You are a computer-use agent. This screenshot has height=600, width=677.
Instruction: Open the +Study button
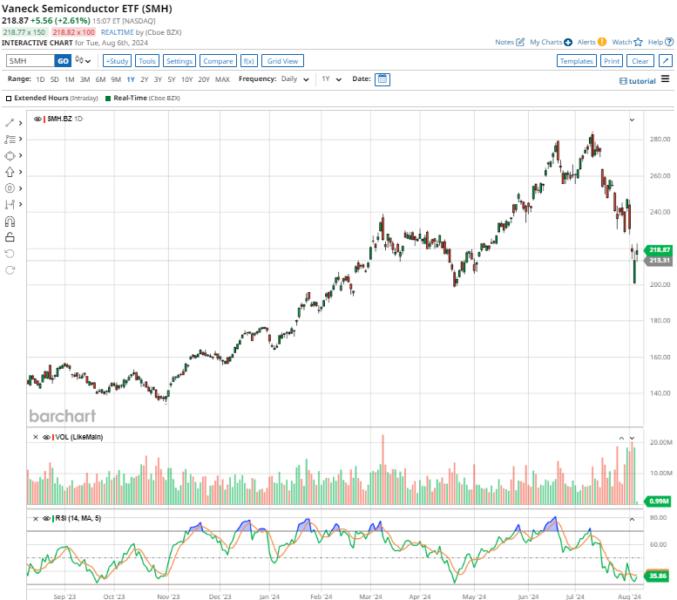click(x=117, y=61)
